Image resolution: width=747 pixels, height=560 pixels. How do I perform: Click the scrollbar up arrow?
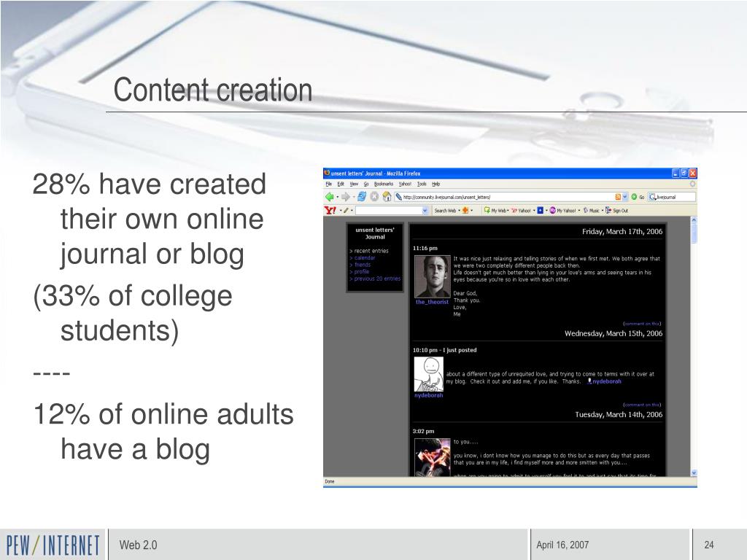pyautogui.click(x=694, y=220)
